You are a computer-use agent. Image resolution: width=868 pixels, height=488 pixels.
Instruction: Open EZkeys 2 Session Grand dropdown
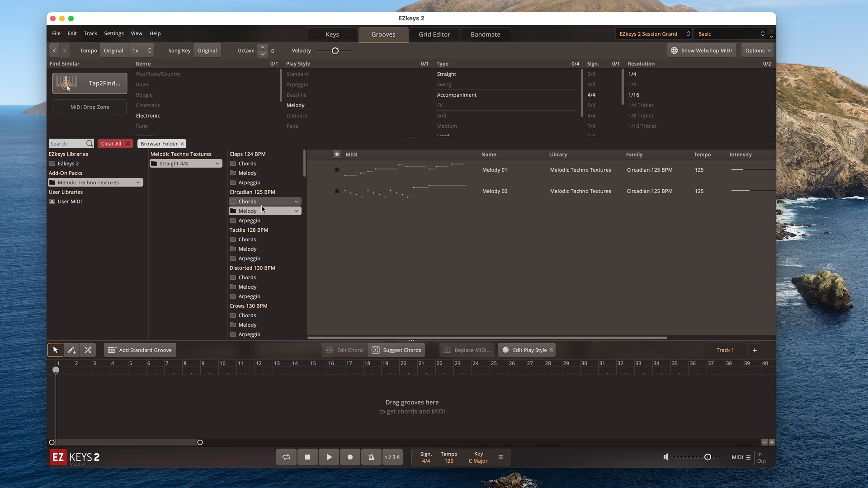click(654, 34)
